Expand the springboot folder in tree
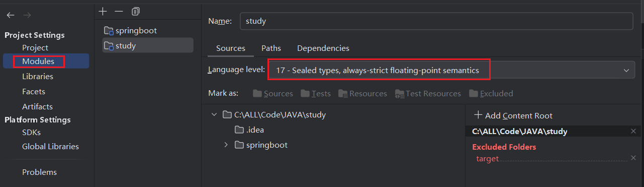This screenshot has width=644, height=187. click(226, 145)
